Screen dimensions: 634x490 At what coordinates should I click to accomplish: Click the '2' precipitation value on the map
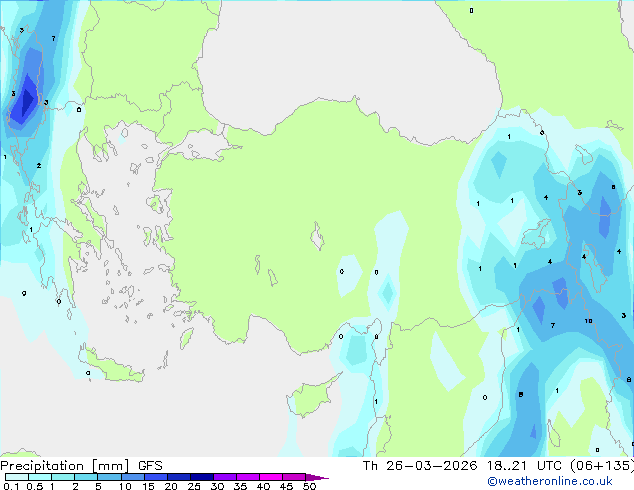coord(39,165)
